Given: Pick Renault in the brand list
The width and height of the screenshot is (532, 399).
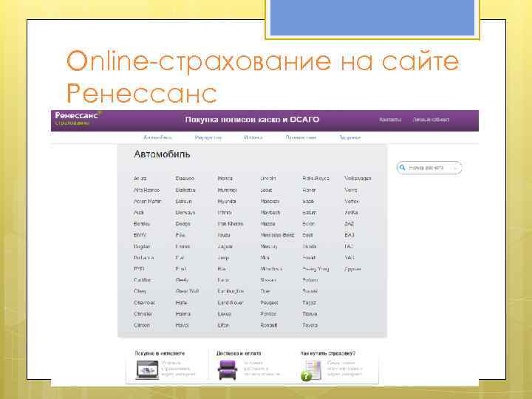Looking at the screenshot, I should 269,325.
